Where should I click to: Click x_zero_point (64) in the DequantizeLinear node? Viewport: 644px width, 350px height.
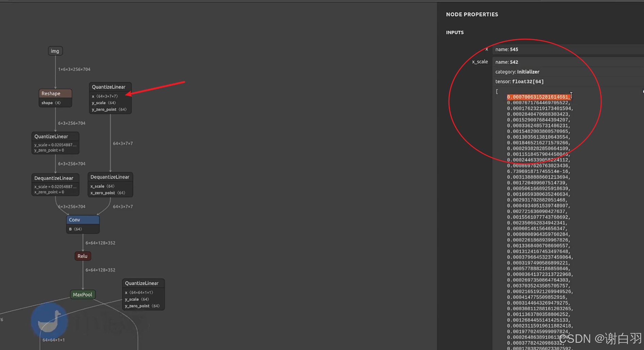(x=108, y=193)
